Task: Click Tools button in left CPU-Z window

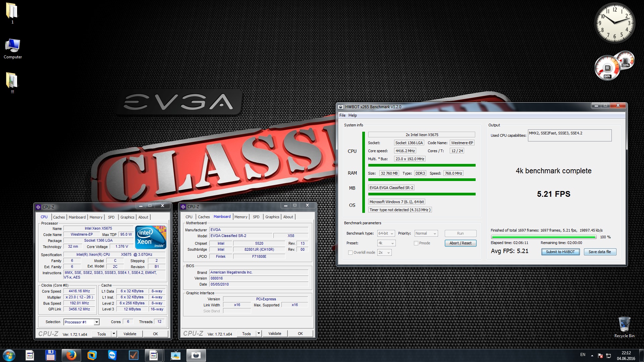Action: tap(102, 334)
